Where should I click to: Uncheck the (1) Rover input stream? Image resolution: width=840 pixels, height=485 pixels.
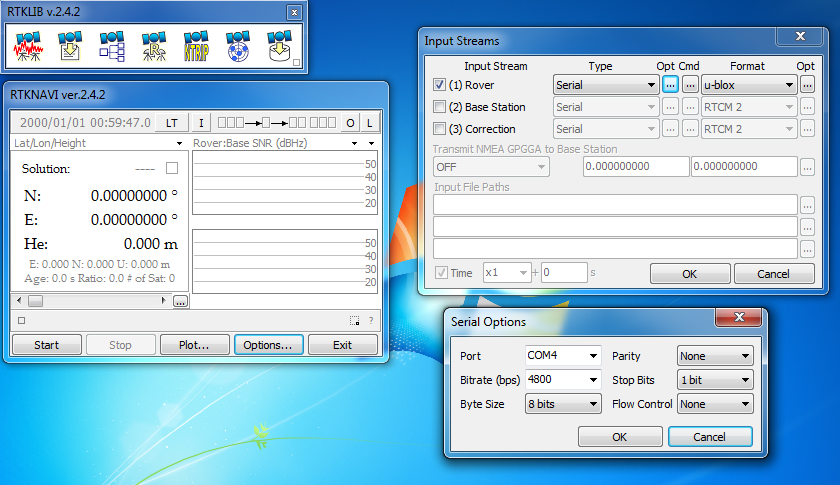click(440, 85)
